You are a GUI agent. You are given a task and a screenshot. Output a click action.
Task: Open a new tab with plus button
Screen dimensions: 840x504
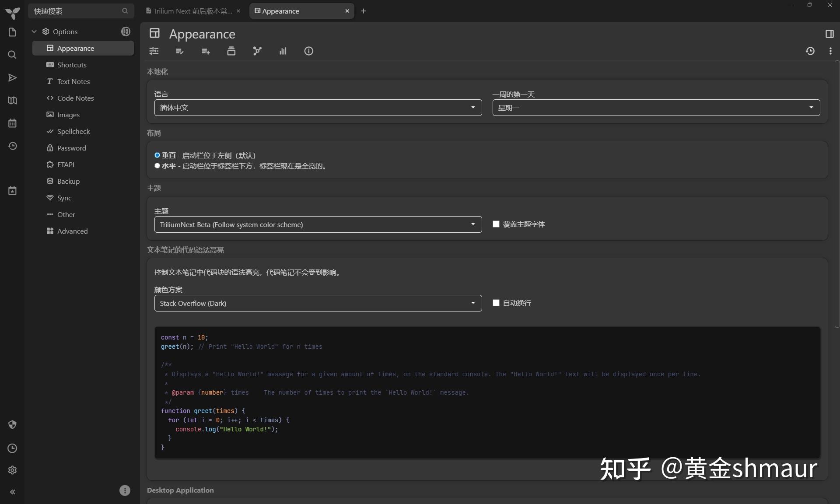tap(364, 11)
